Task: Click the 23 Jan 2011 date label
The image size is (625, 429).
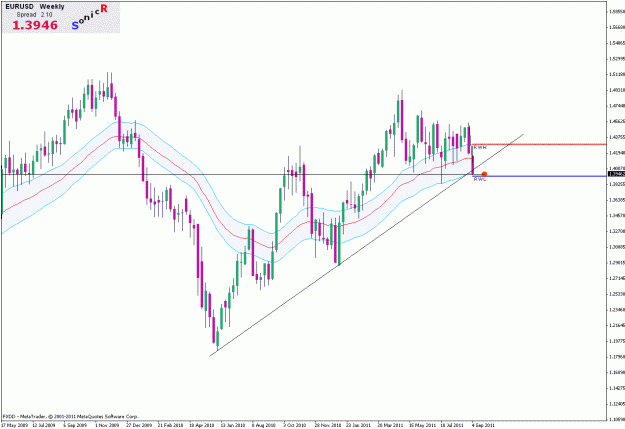Action: click(x=358, y=425)
